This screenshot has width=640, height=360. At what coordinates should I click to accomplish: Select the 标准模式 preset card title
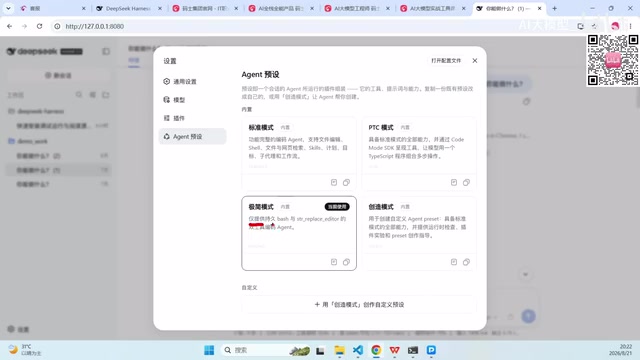261,127
